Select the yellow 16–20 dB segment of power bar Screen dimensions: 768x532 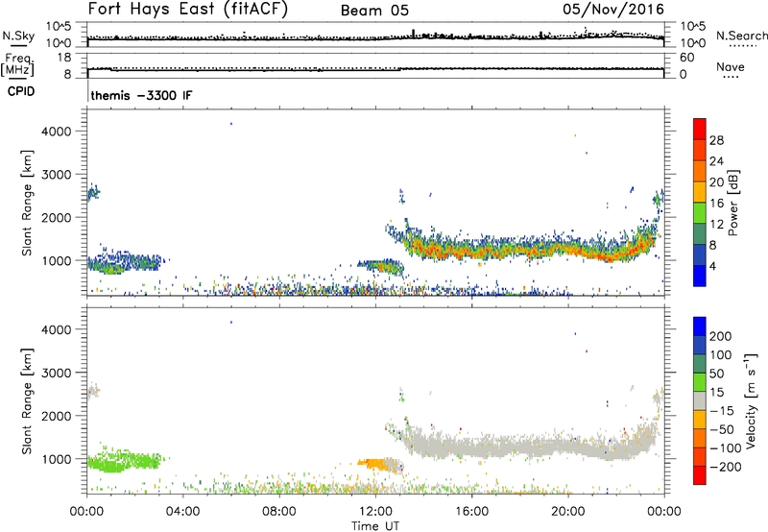(x=700, y=191)
